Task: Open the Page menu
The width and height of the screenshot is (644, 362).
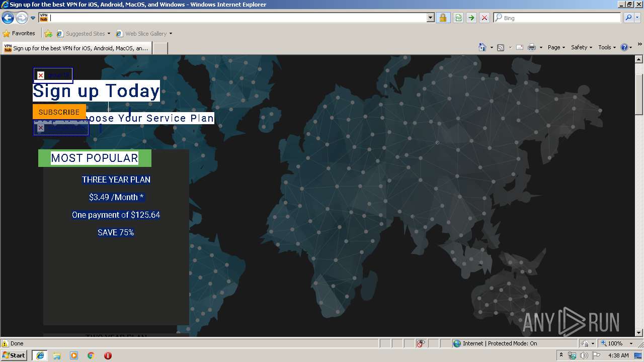Action: (x=556, y=47)
